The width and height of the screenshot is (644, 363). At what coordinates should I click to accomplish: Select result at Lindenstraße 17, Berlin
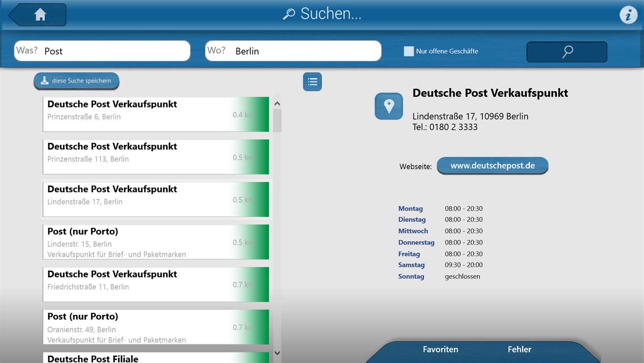point(156,199)
